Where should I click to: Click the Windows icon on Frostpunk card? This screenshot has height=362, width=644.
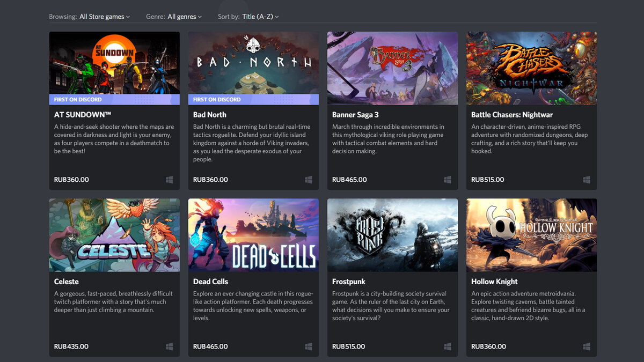click(448, 346)
